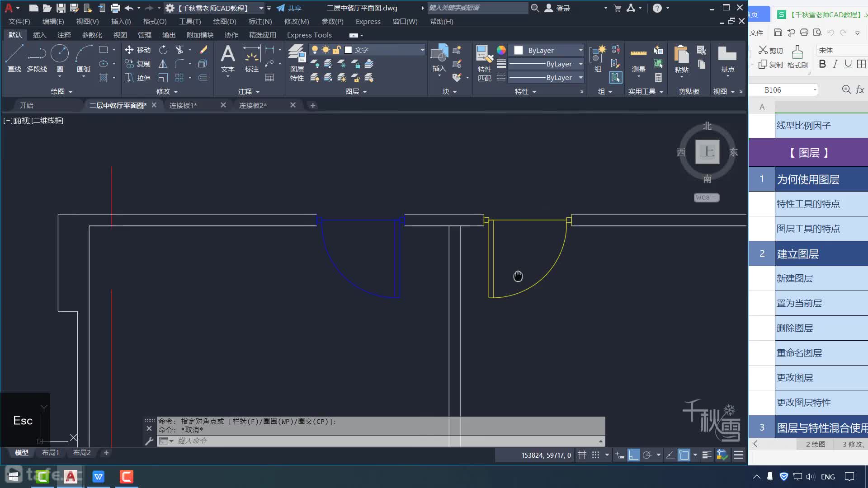Click the 移动 (Move) tool
Viewport: 868px width, 488px height.
click(138, 50)
